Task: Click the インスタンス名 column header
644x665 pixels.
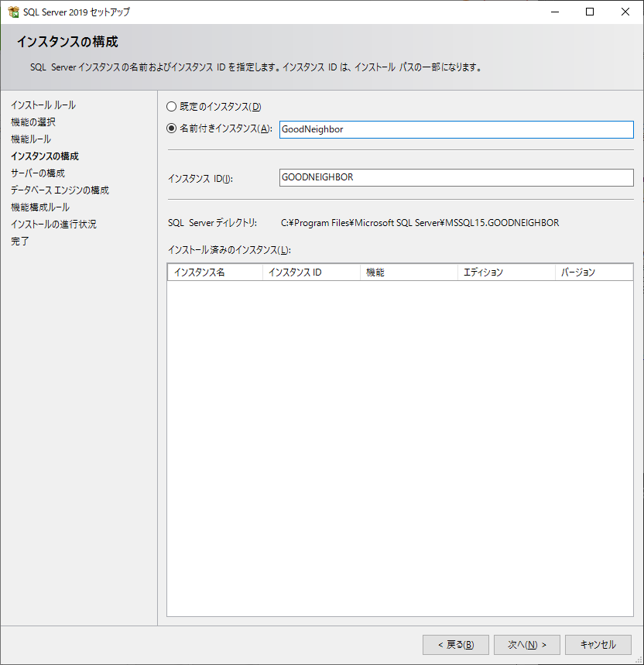Action: coord(215,273)
